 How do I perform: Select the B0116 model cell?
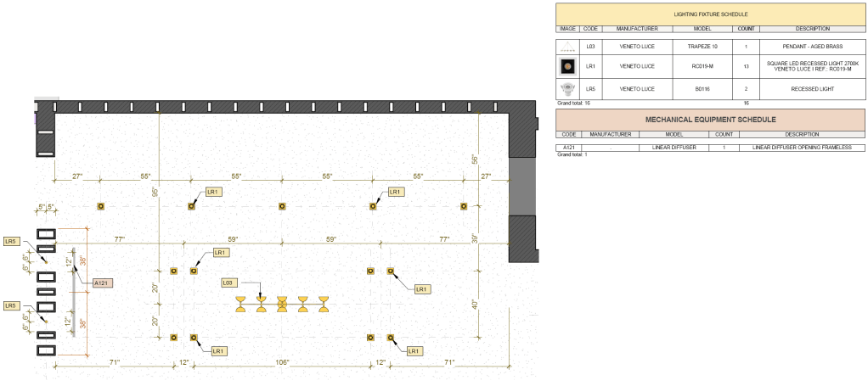[x=695, y=88]
